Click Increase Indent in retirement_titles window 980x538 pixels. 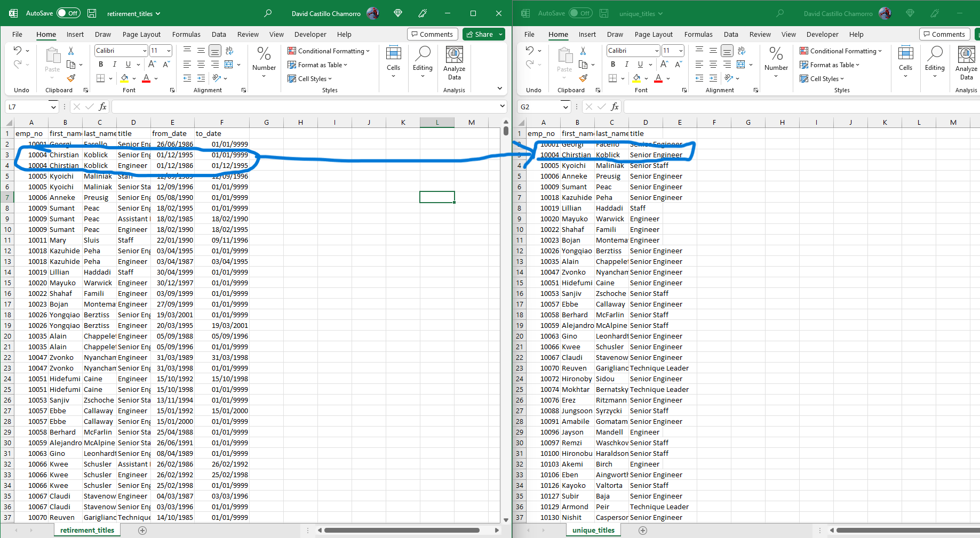click(x=201, y=78)
